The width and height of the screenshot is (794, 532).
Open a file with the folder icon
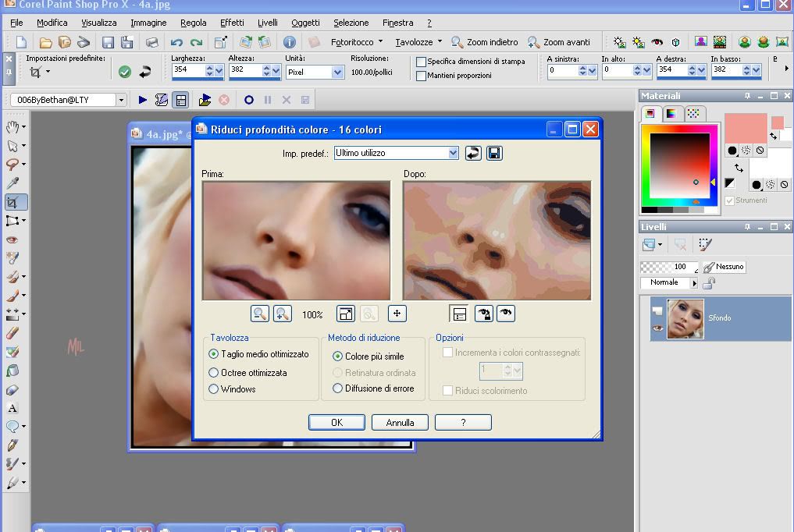tap(45, 42)
